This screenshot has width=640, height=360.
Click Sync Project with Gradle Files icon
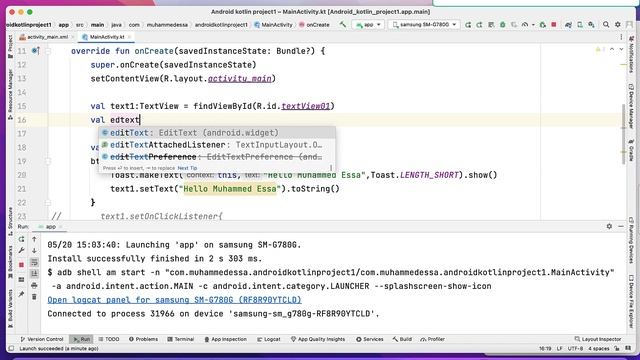[x=568, y=25]
